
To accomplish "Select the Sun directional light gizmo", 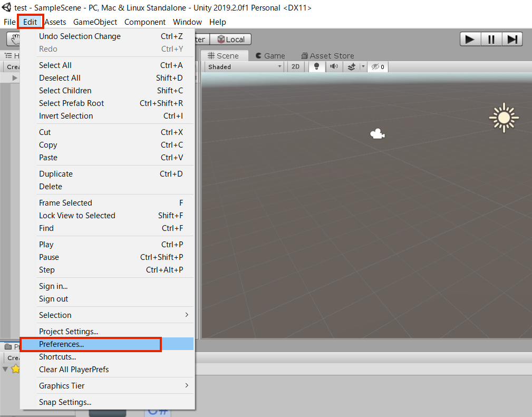I will pyautogui.click(x=504, y=118).
